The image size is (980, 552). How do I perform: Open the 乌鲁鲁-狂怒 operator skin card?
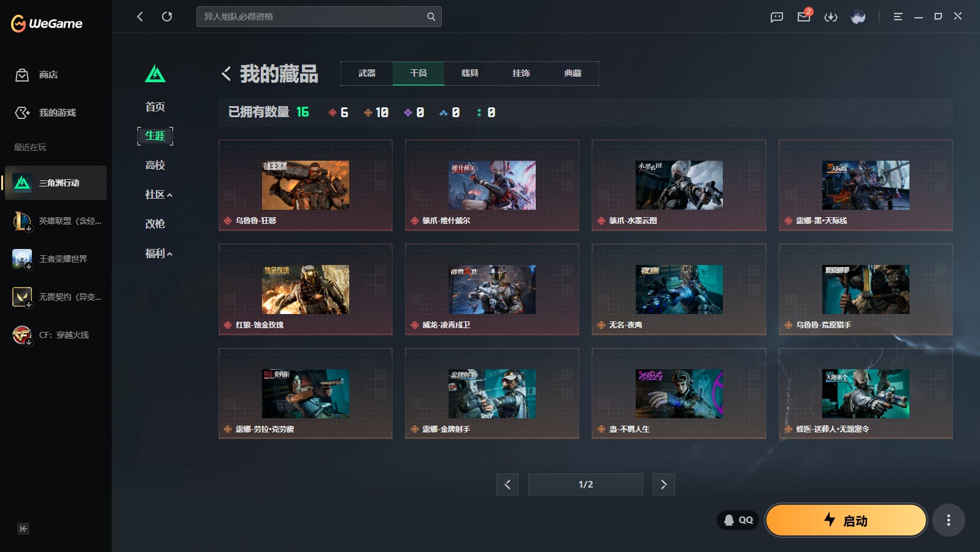[306, 185]
